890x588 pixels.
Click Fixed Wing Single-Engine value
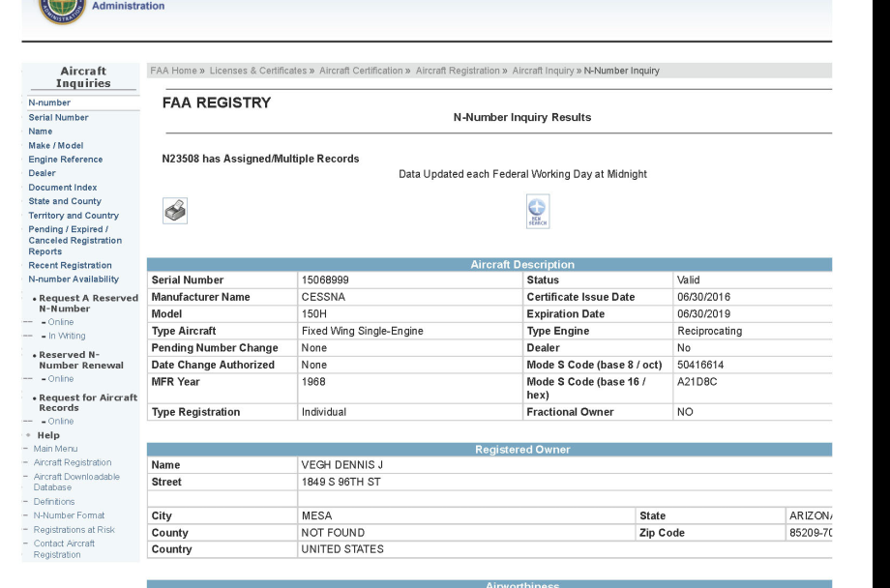click(x=363, y=331)
